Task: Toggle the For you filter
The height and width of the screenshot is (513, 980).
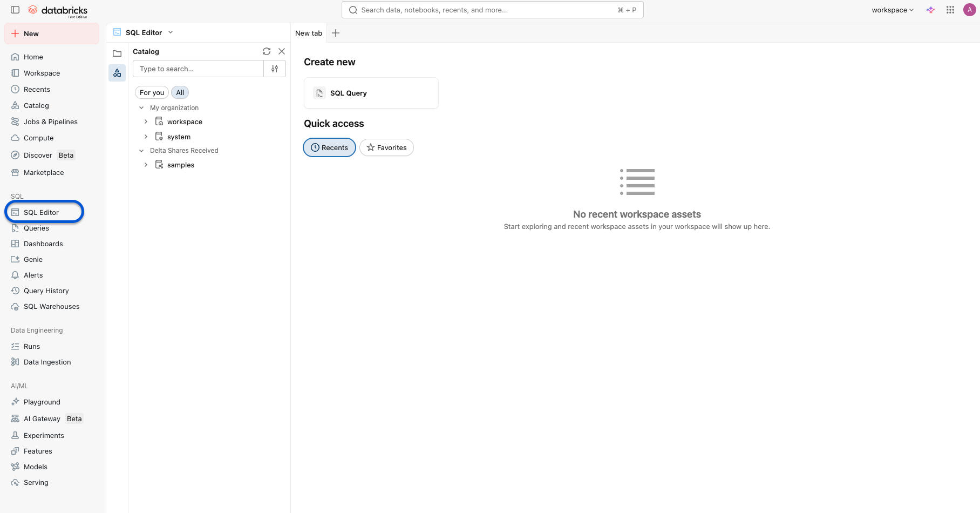Action: point(152,92)
